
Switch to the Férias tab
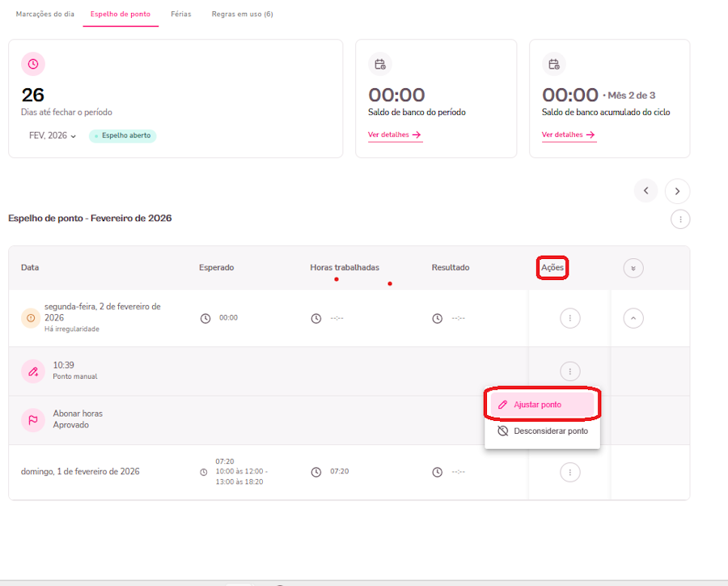[180, 14]
